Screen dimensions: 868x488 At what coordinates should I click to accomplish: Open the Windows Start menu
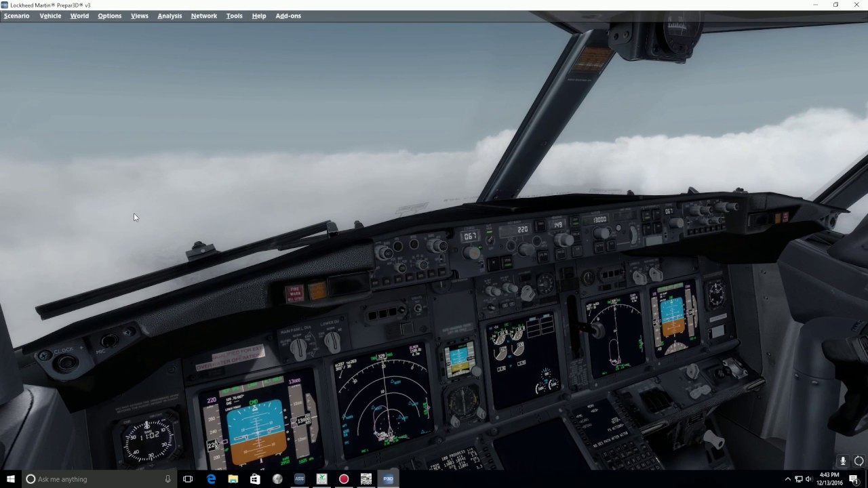point(11,479)
